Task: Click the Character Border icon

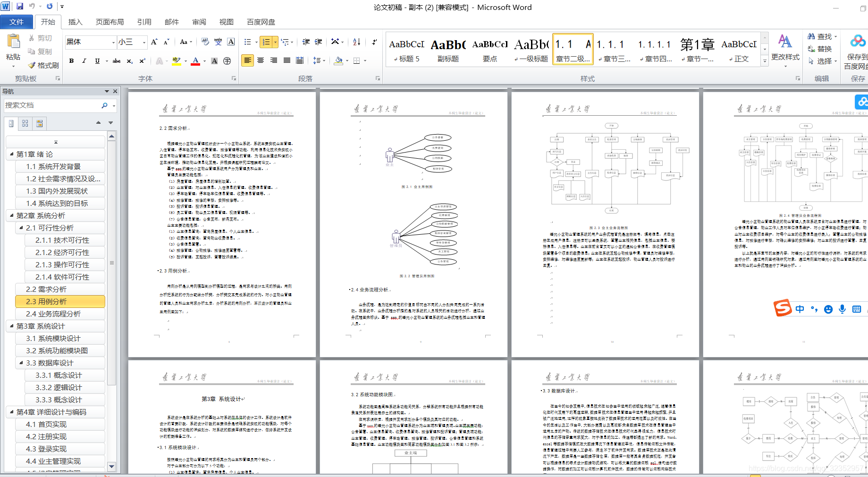Action: [231, 42]
